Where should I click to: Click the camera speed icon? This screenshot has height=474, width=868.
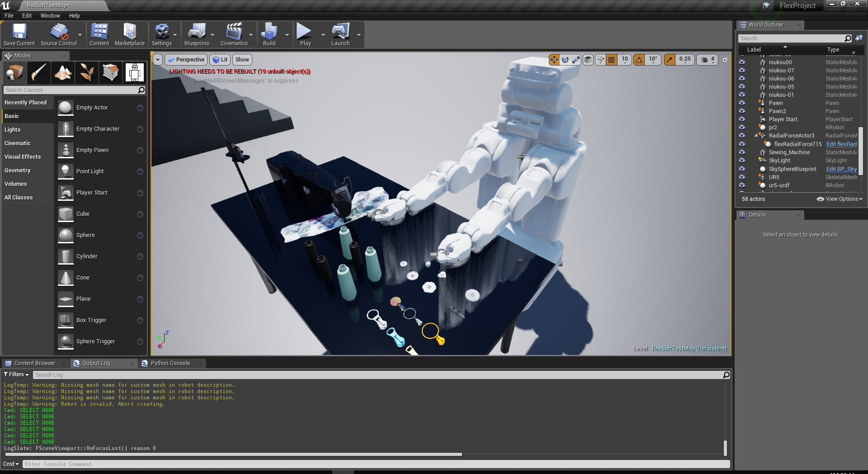tap(704, 60)
